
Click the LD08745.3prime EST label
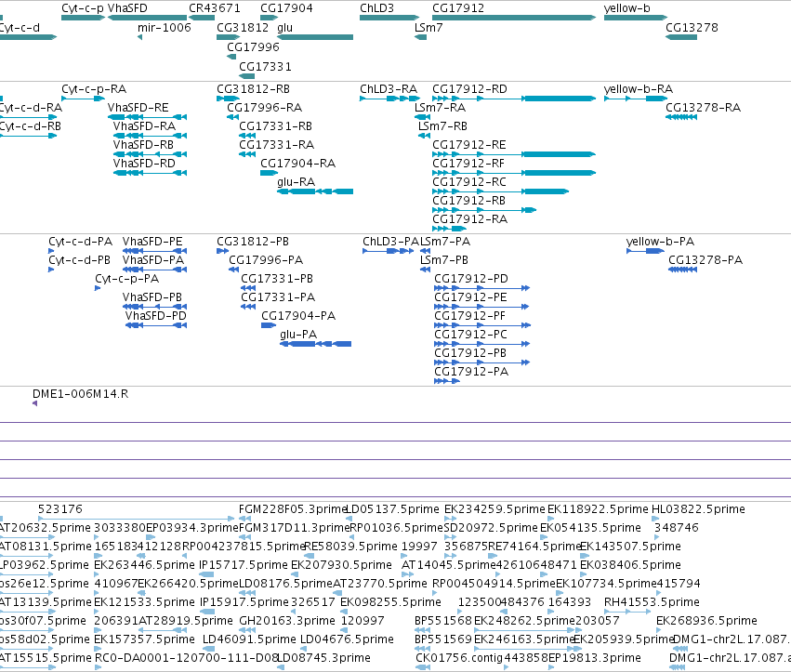tap(323, 658)
